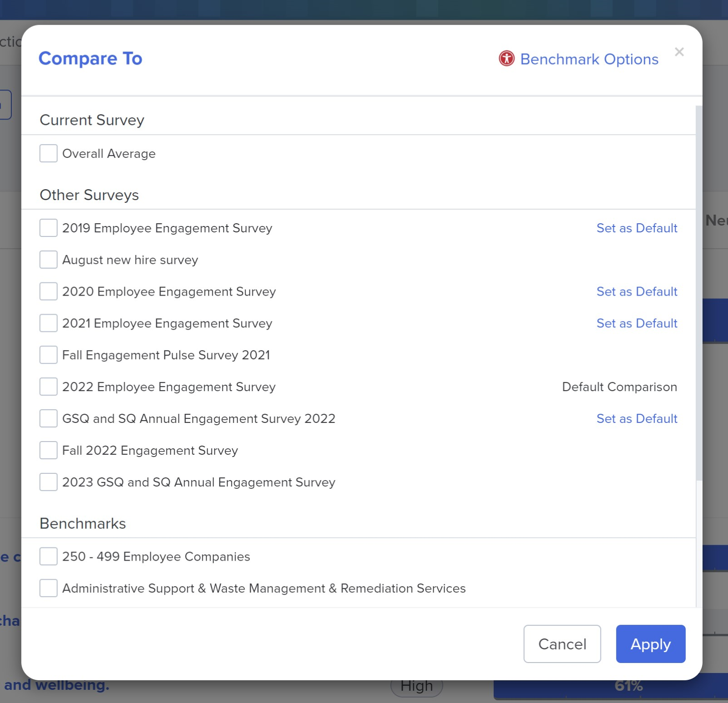Screen dimensions: 728x703
Task: Select 2019 Employee Engagement Survey checkbox
Action: [48, 228]
